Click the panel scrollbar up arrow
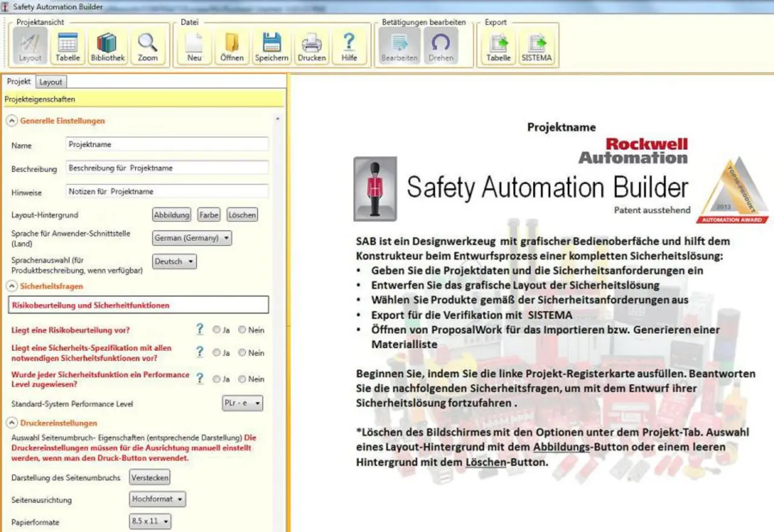Screen dimensions: 774x532 pyautogui.click(x=278, y=118)
